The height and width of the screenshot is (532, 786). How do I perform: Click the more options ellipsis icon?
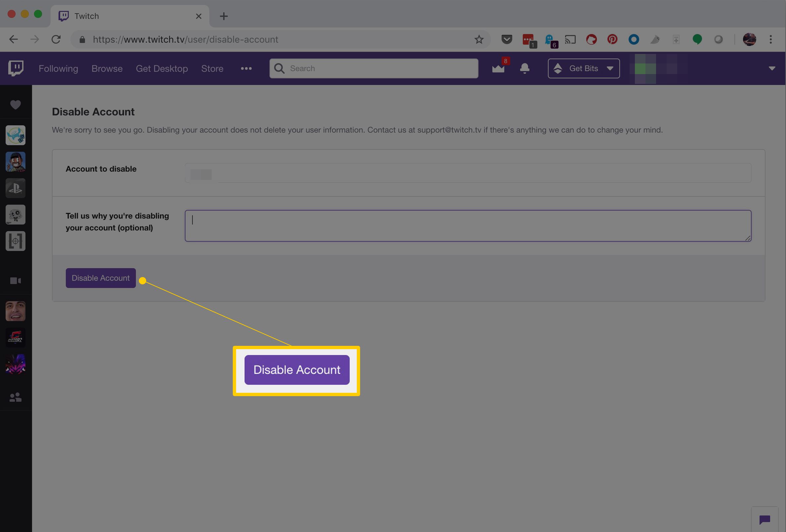(x=246, y=68)
